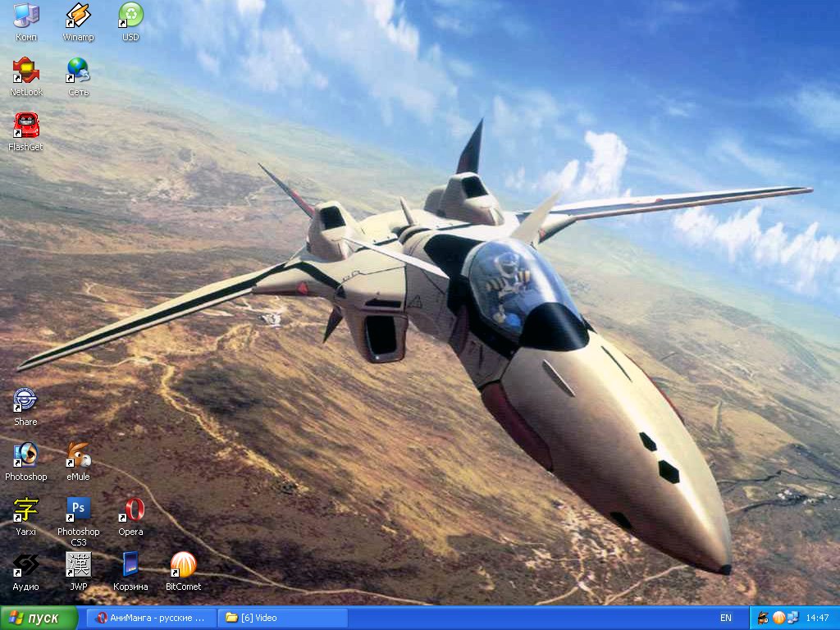Image resolution: width=840 pixels, height=630 pixels.
Task: Open the Winamp desktop shortcut
Action: pyautogui.click(x=78, y=16)
